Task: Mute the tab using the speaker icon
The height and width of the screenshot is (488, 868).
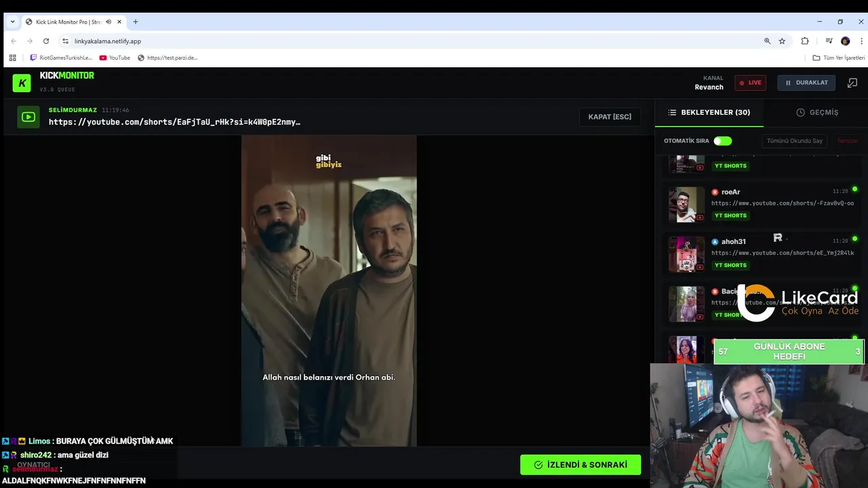Action: point(108,22)
